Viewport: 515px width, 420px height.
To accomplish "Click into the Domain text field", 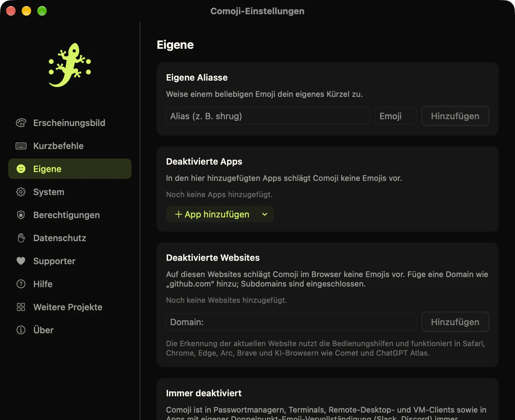I will tap(291, 322).
